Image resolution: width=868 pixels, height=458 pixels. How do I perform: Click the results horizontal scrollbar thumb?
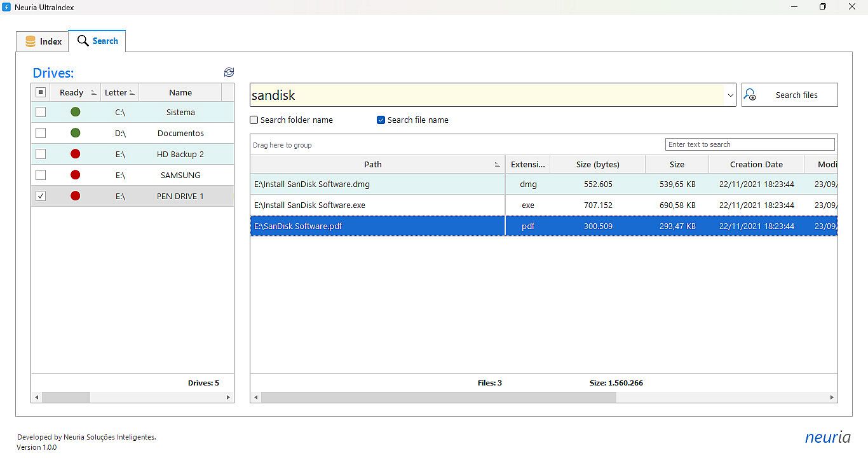click(438, 398)
